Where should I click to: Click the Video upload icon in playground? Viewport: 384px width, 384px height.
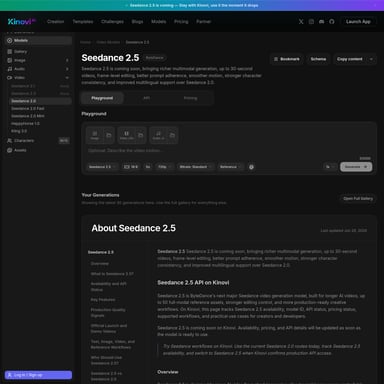point(127,135)
